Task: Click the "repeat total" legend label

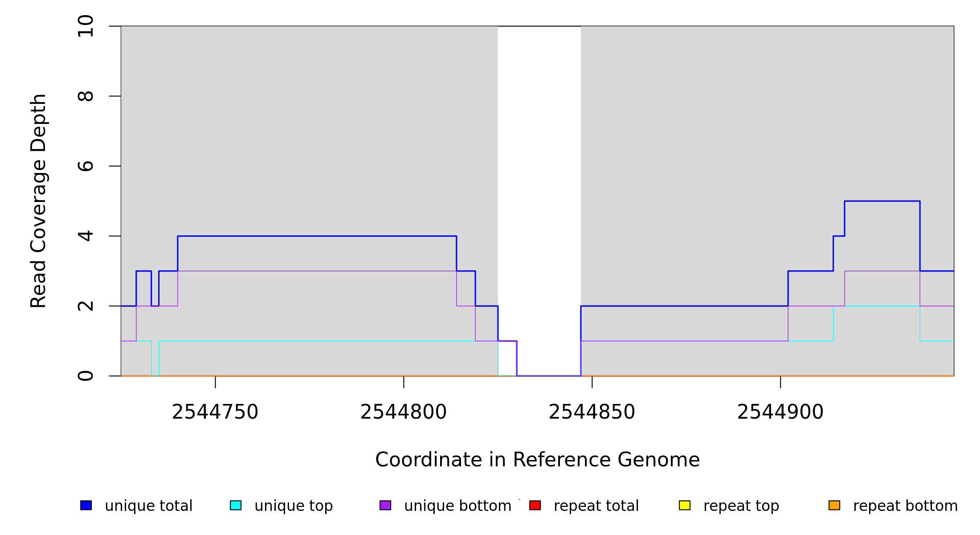Action: click(596, 506)
